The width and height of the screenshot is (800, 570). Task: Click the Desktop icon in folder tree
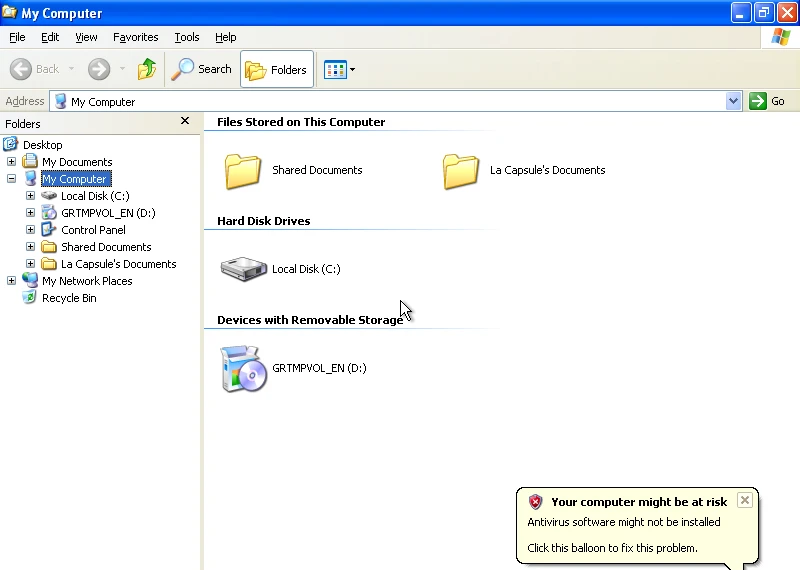click(11, 144)
